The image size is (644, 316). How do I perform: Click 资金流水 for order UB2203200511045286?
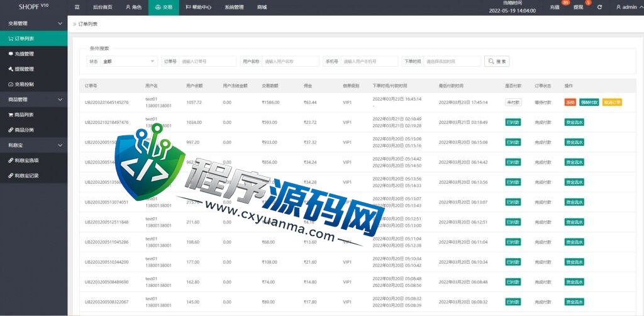point(574,242)
